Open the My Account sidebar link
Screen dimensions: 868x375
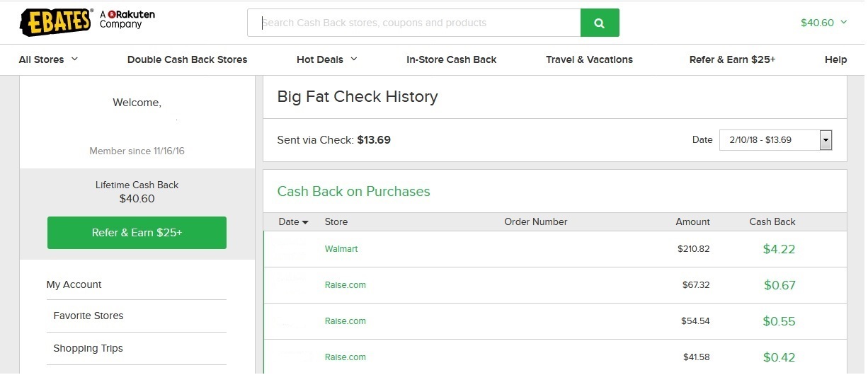click(x=74, y=284)
